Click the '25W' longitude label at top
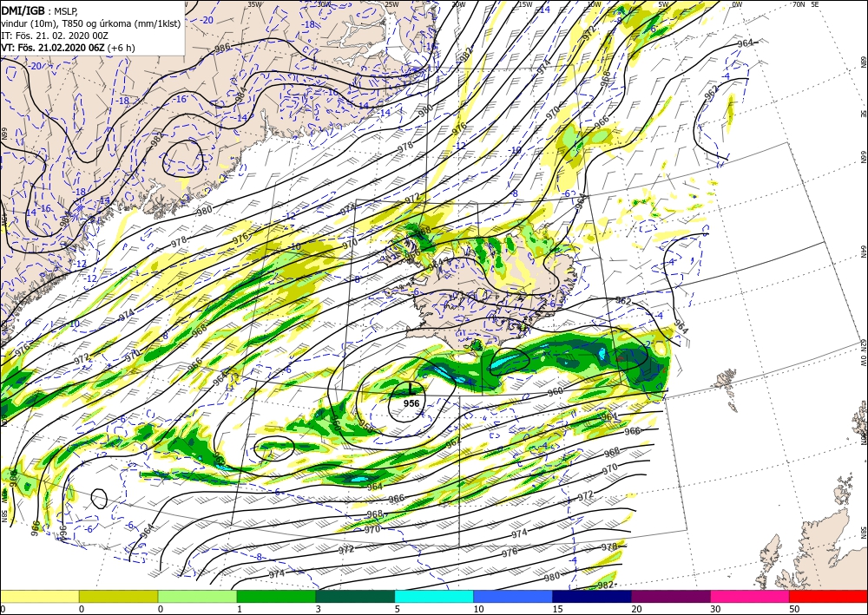868x615 pixels. [x=391, y=4]
